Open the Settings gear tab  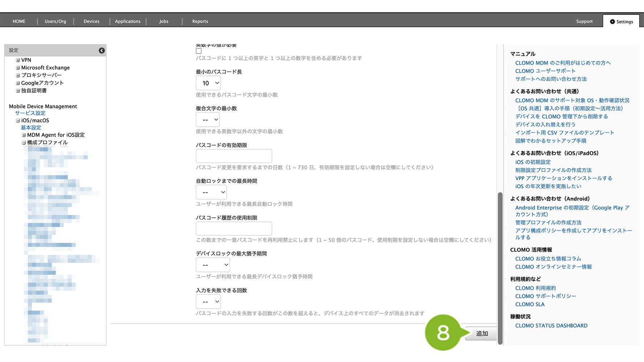[621, 21]
